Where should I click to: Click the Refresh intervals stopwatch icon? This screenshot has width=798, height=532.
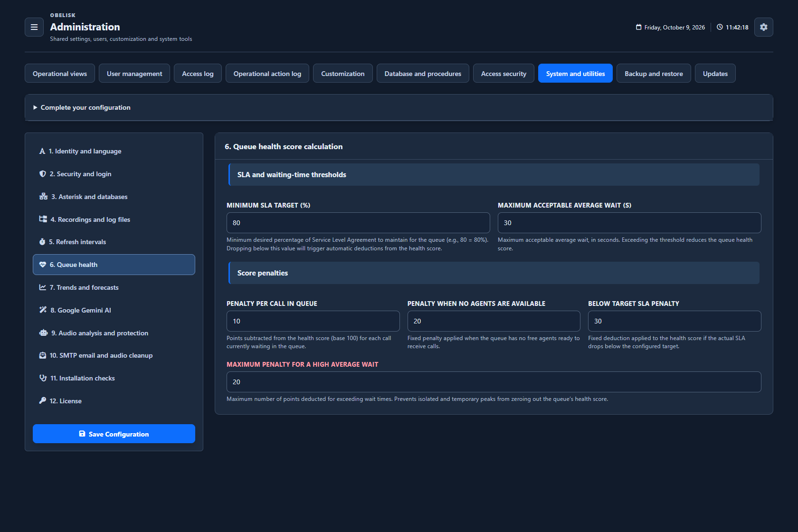coord(42,242)
